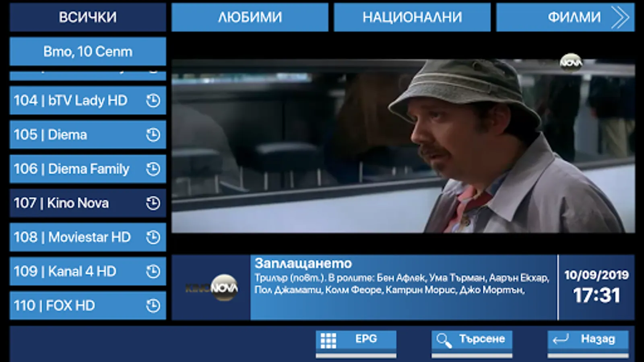The width and height of the screenshot is (644, 362).
Task: Switch to the ВСИЧКИ category tab
Action: click(88, 17)
